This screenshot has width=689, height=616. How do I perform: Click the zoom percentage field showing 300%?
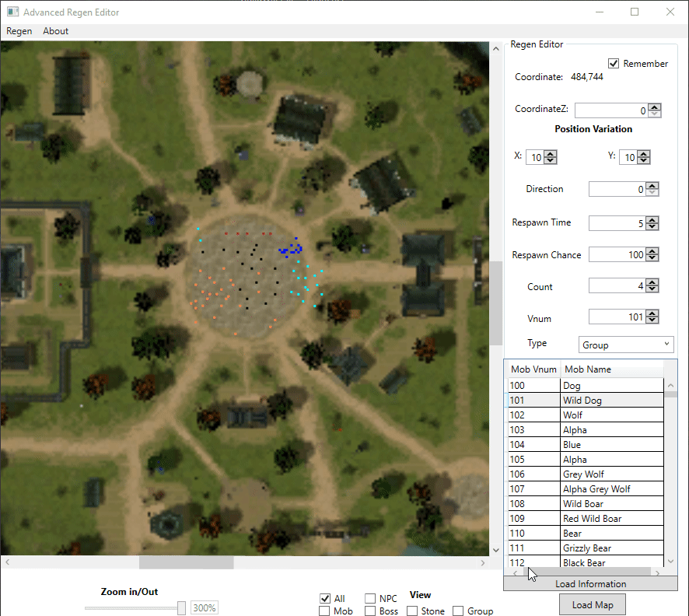pos(204,607)
